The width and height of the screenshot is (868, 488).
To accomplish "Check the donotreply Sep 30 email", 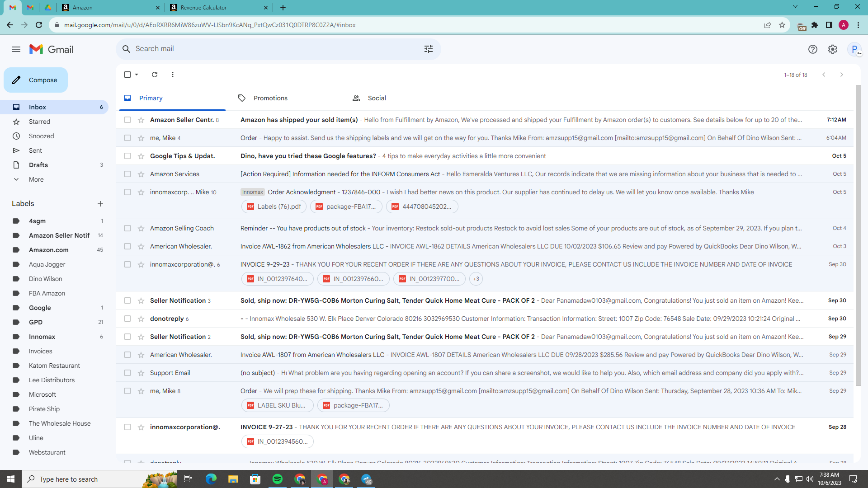I will (127, 319).
